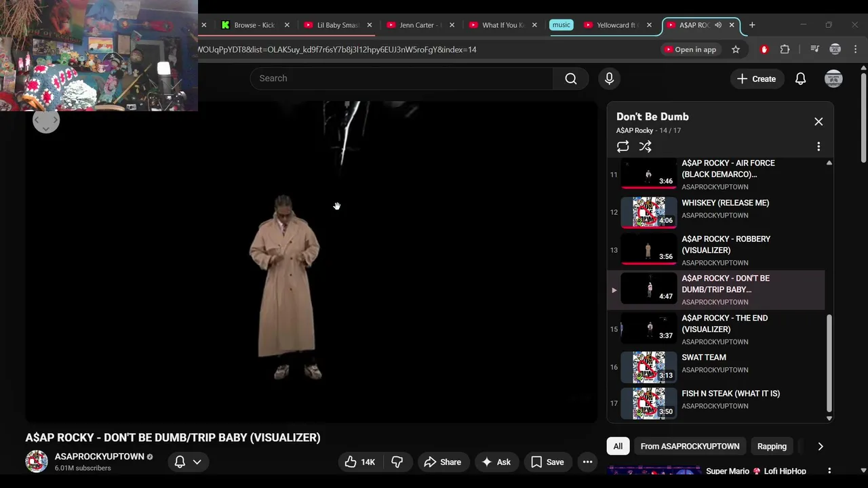Image resolution: width=868 pixels, height=488 pixels.
Task: Play THE END (VISUALIZER) playlist item
Action: click(715, 329)
